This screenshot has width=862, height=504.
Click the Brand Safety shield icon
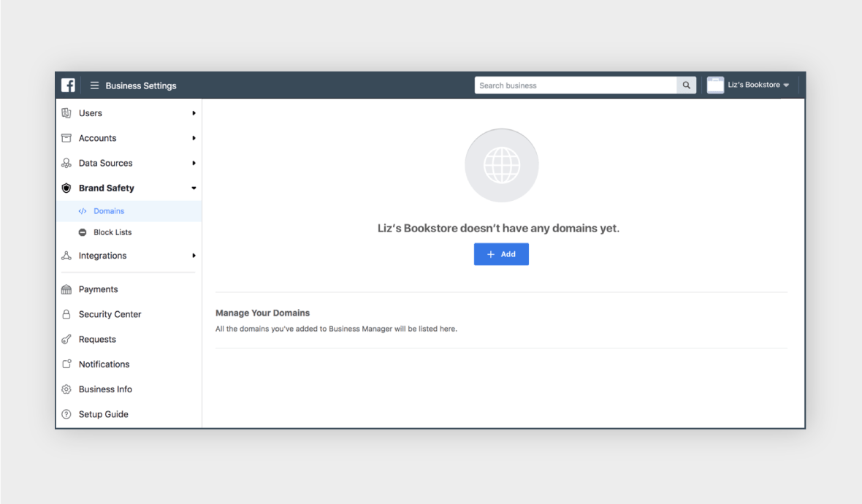point(66,188)
